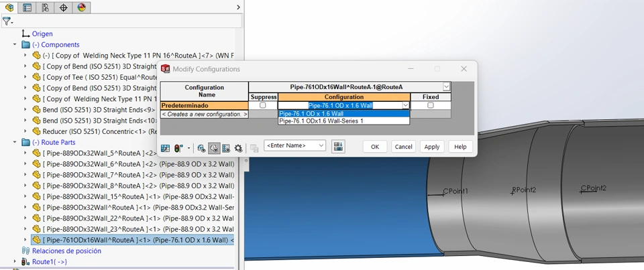The image size is (644, 270).
Task: Open the Pipe-761ODx16Wall^RouteA-1@RouteA header dropdown
Action: click(447, 86)
